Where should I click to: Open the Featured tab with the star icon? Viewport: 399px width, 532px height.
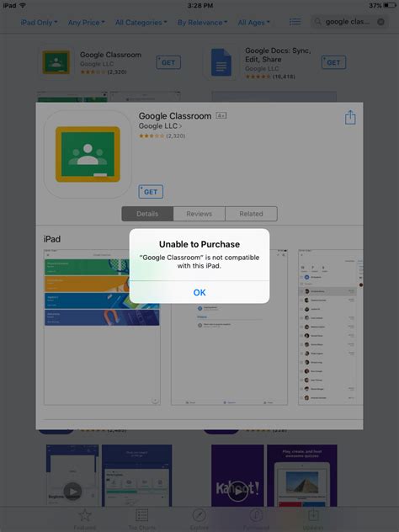(85, 519)
